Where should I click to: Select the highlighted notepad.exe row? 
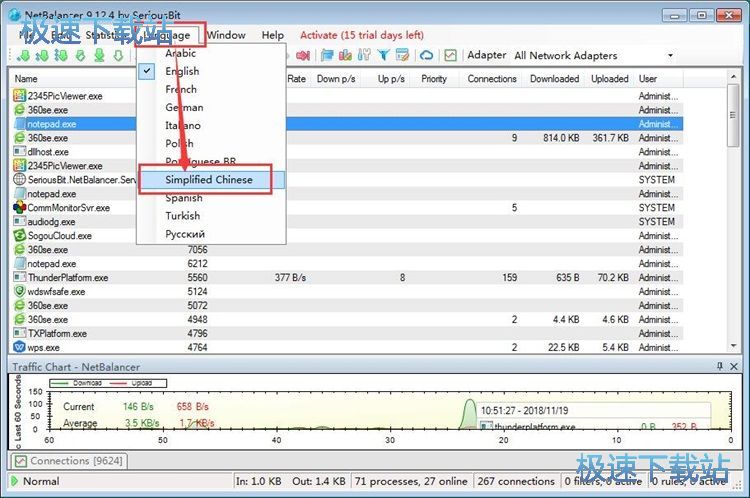pyautogui.click(x=347, y=124)
